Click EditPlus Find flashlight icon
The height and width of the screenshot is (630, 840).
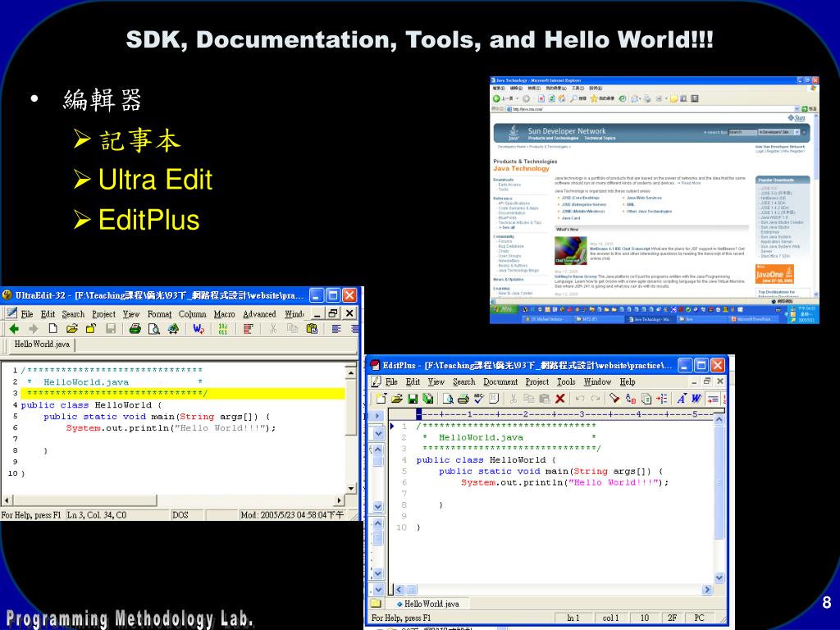(x=615, y=398)
